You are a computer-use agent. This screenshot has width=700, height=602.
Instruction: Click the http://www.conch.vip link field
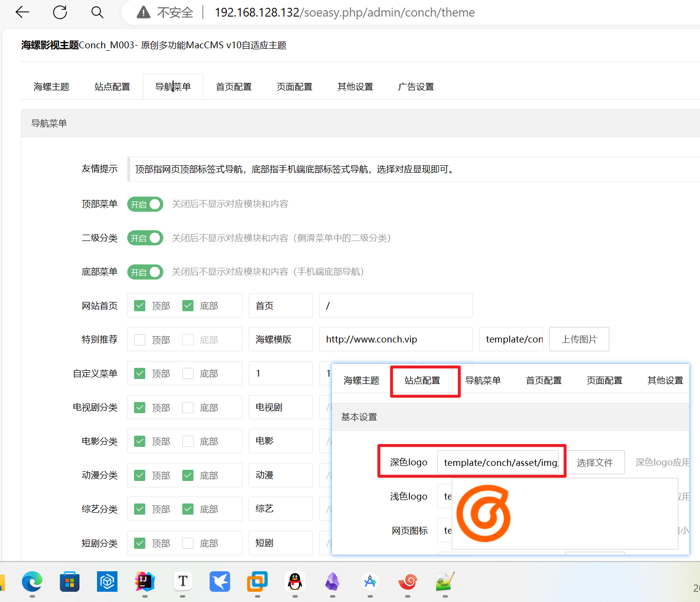coord(396,339)
